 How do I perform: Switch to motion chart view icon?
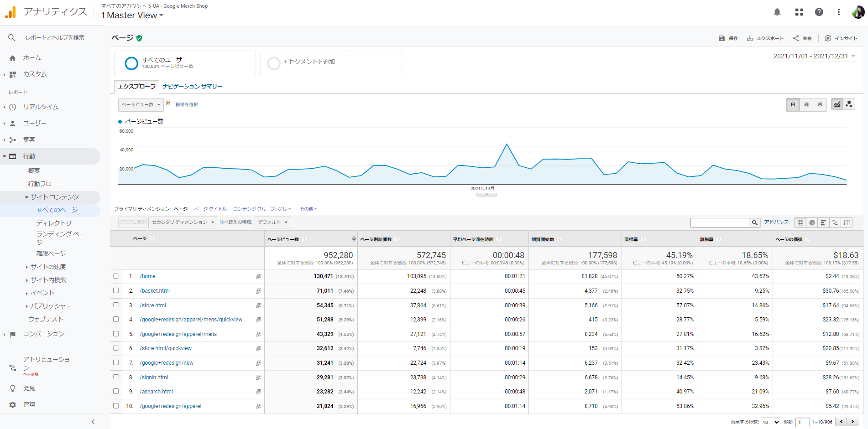pyautogui.click(x=849, y=104)
